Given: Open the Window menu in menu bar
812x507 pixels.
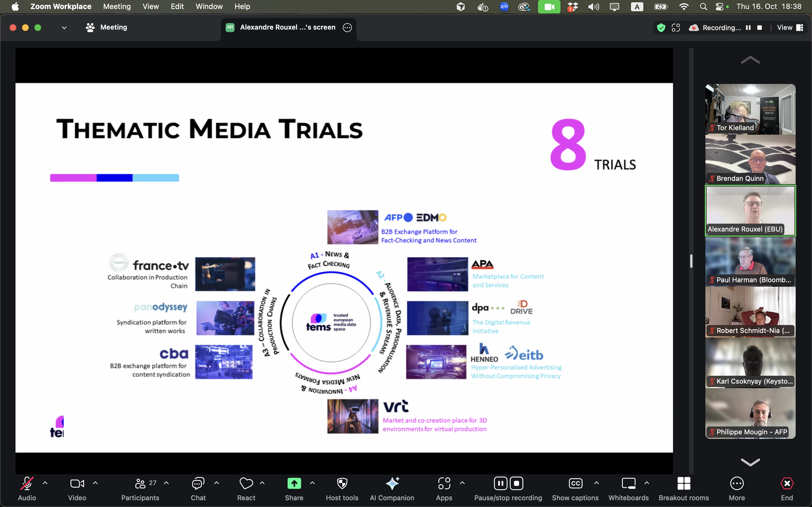Looking at the screenshot, I should point(209,6).
